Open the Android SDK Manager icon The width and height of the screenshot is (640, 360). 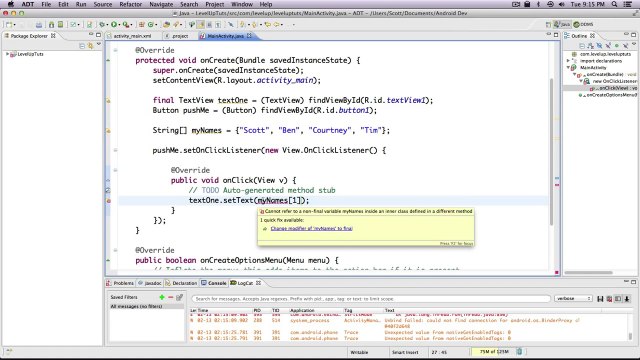pyautogui.click(x=51, y=24)
